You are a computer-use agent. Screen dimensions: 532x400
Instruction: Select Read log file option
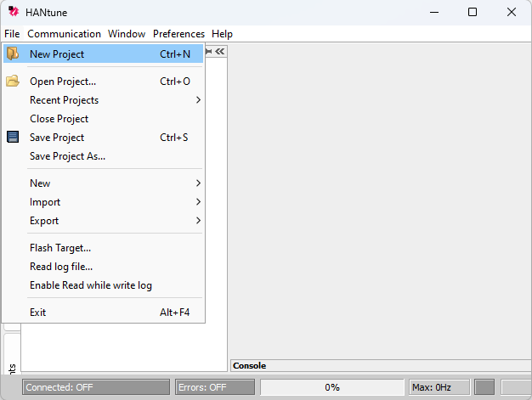pyautogui.click(x=61, y=267)
